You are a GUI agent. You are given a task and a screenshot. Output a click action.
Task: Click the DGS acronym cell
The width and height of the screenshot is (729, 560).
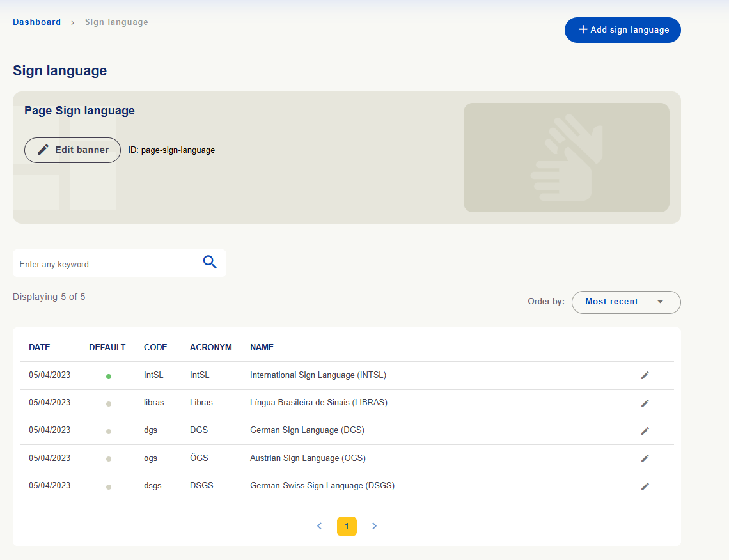click(x=198, y=430)
